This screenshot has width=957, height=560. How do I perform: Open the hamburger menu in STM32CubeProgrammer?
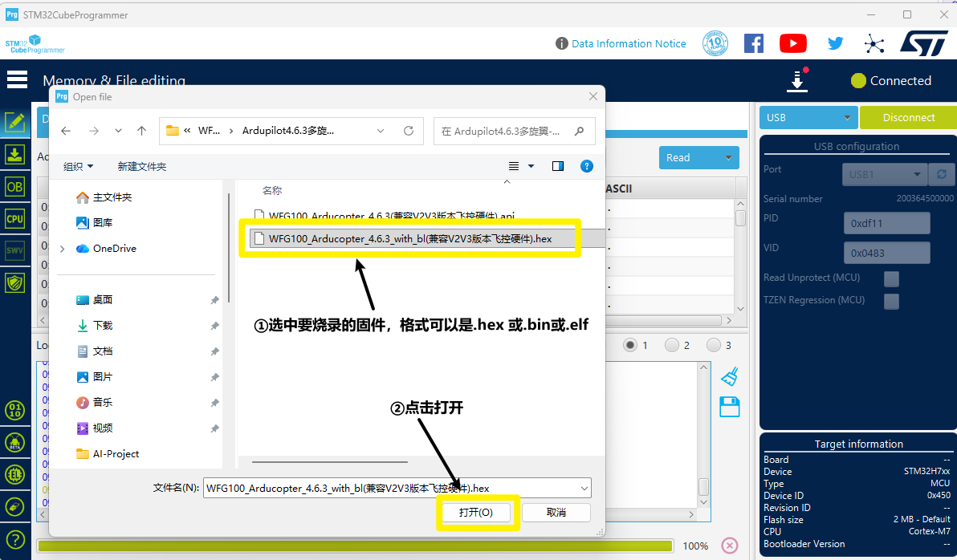17,79
